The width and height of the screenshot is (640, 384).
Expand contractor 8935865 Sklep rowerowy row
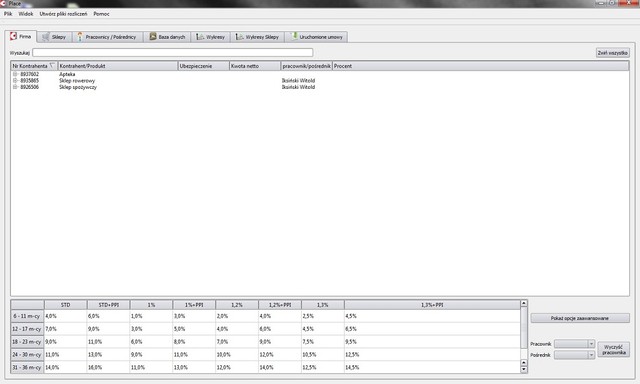point(15,80)
